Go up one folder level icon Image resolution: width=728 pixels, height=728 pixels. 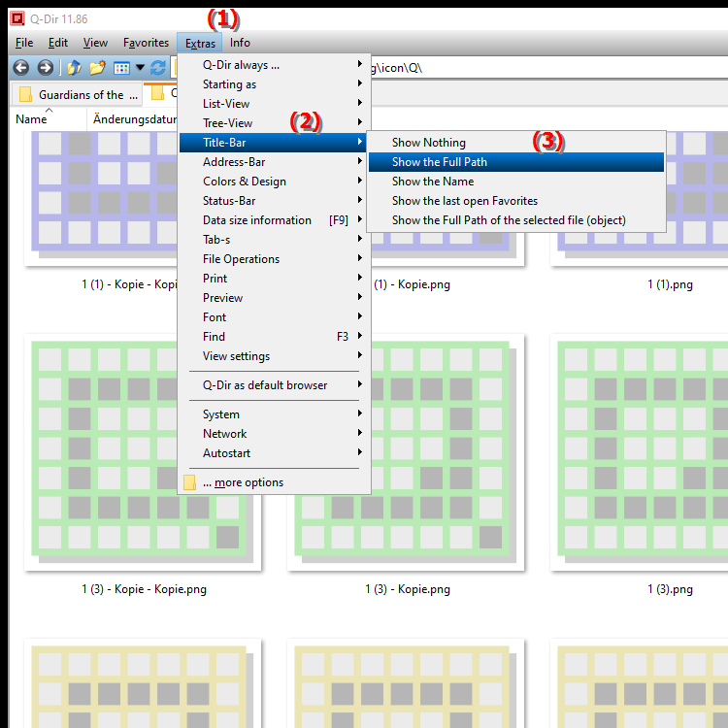pyautogui.click(x=75, y=68)
